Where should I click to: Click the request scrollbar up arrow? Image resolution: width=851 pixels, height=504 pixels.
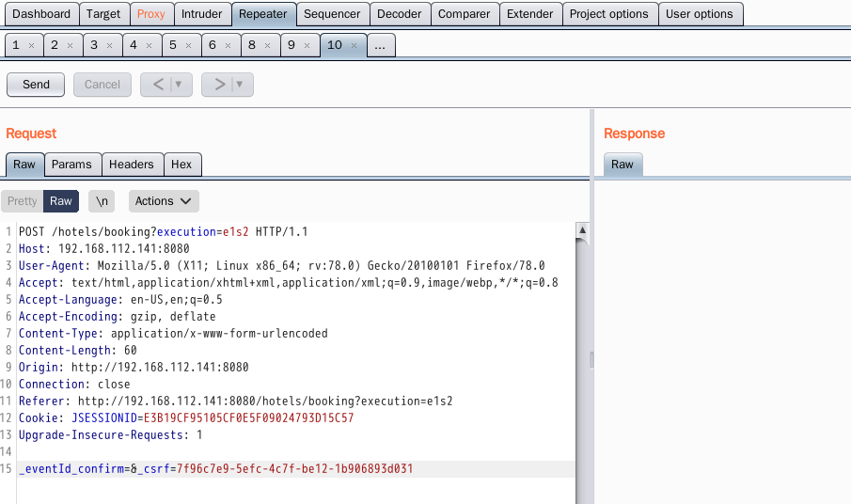coord(582,230)
